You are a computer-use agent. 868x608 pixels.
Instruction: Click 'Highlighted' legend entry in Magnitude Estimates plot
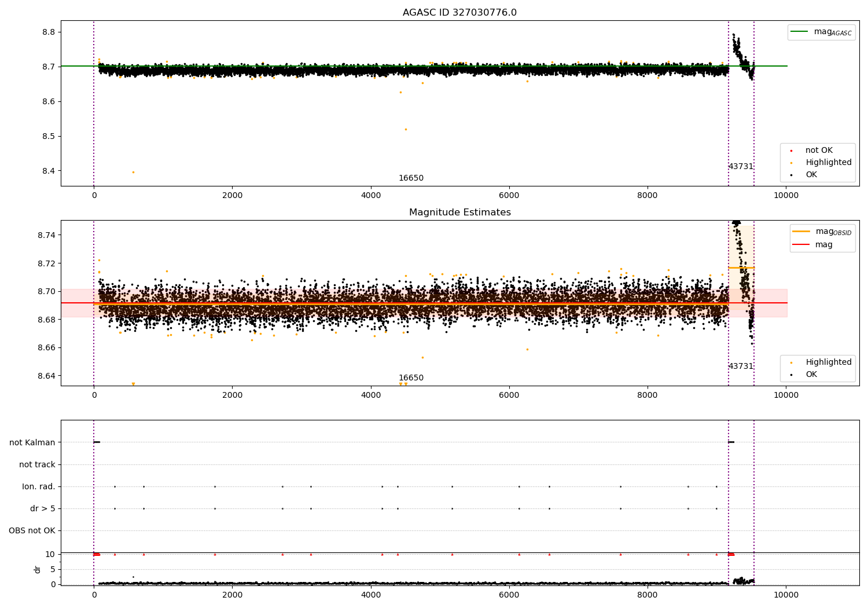tap(828, 362)
